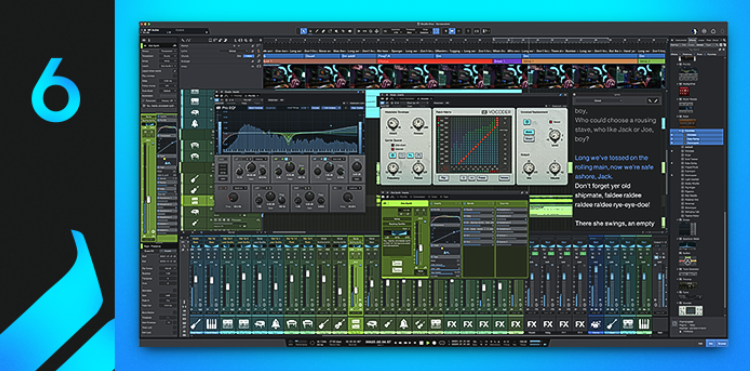Click the rightmost piano keys channel icon
The width and height of the screenshot is (750, 371).
tap(644, 324)
